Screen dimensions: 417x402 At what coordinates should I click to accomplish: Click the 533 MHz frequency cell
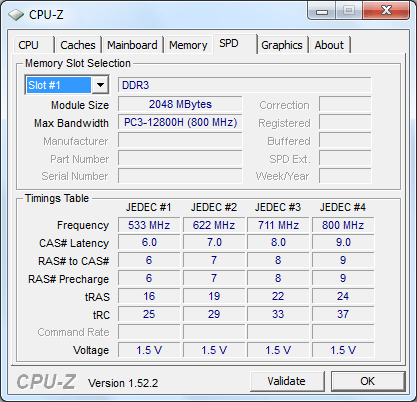point(149,225)
